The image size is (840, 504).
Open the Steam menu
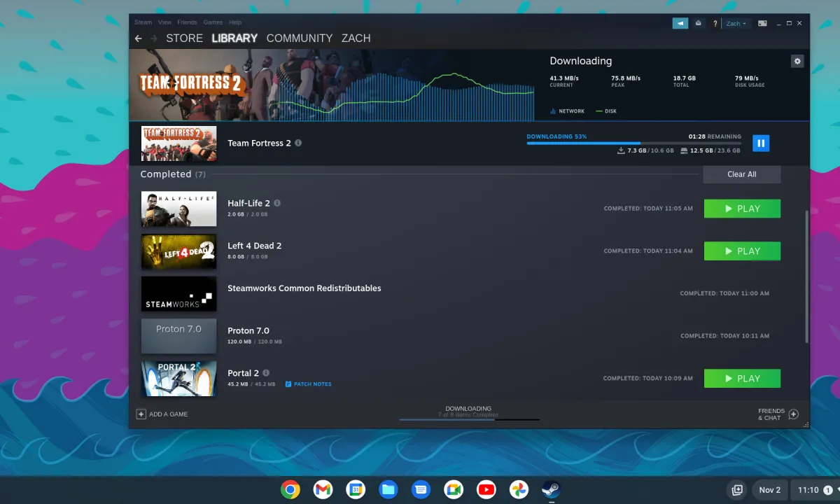[x=143, y=22]
